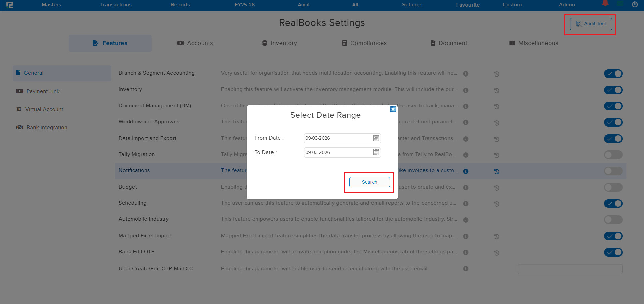Click the Audit Trail button

[591, 24]
